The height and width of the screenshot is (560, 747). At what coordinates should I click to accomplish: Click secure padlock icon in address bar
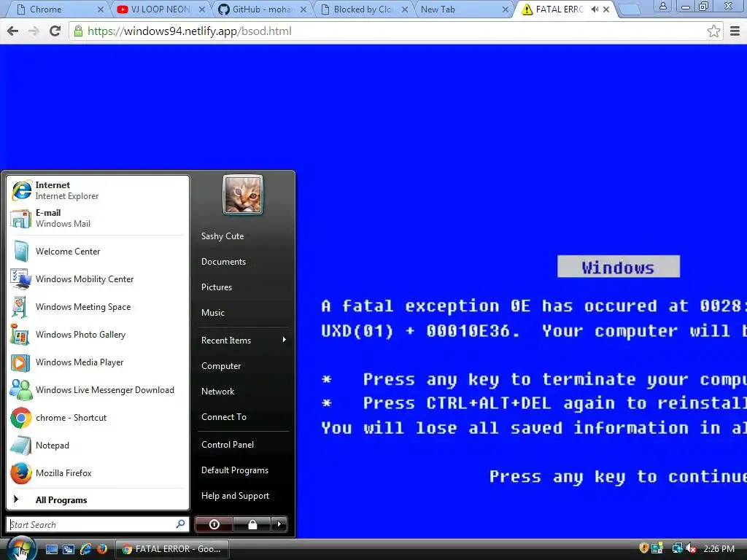pos(78,31)
